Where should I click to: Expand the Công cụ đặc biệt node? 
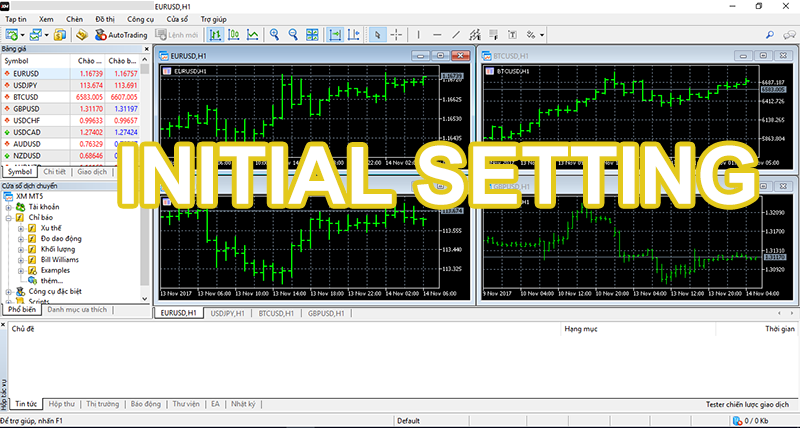point(8,292)
